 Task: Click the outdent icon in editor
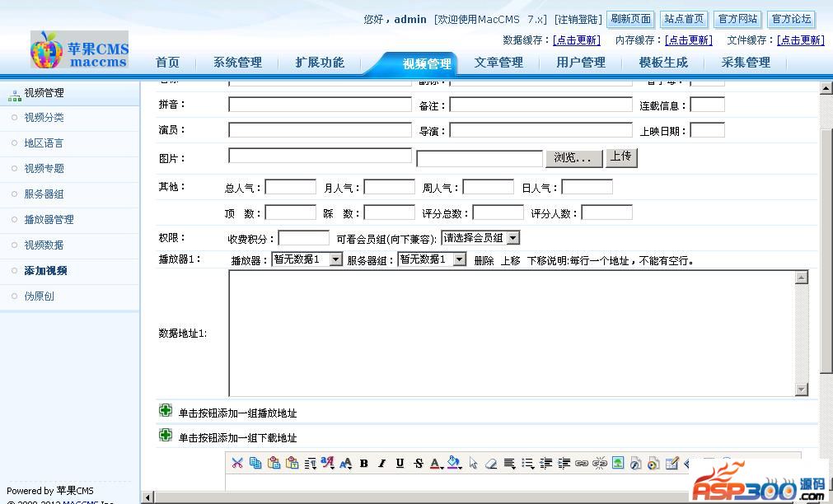(545, 464)
